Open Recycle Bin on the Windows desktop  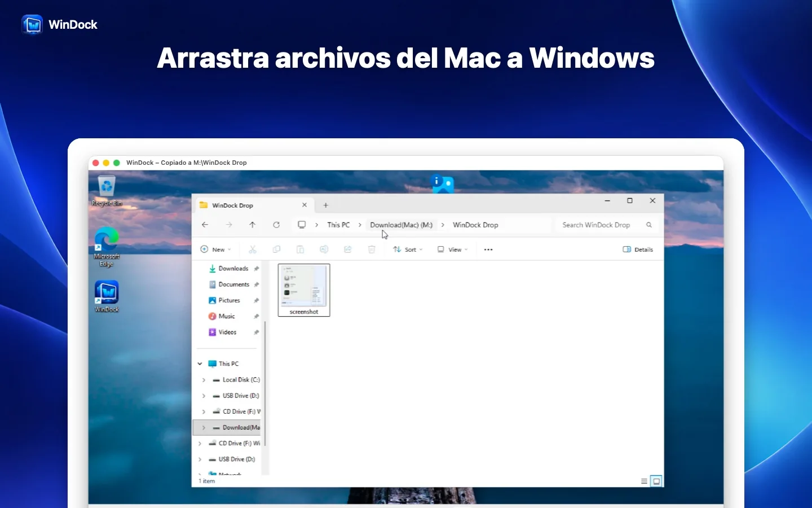(107, 191)
